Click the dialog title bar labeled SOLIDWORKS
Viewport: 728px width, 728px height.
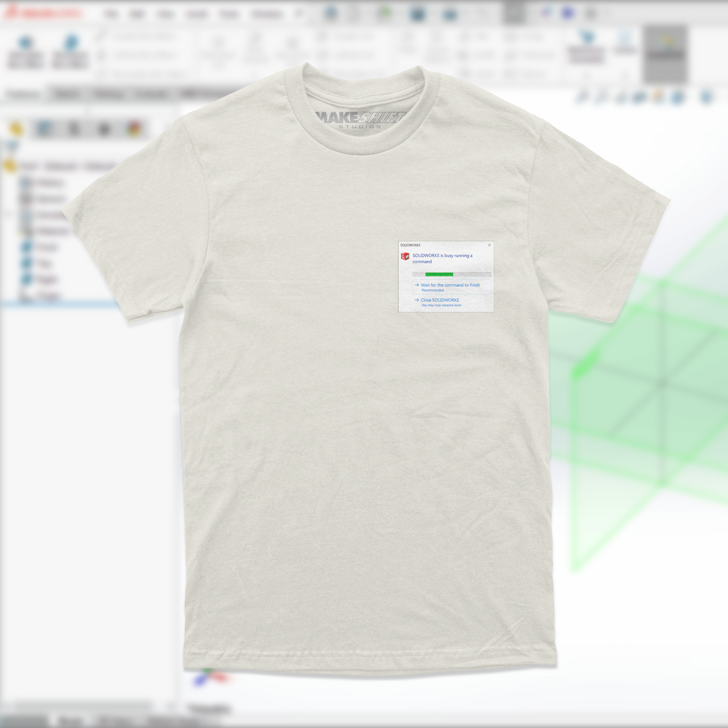click(411, 245)
